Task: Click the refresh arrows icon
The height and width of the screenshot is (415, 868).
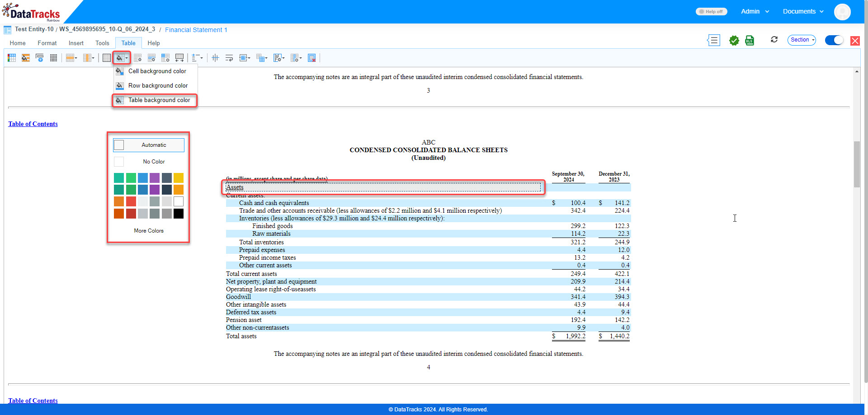Action: (774, 40)
